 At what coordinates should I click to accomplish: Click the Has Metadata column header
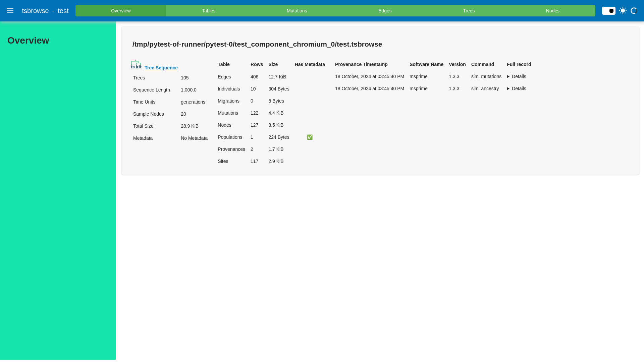(x=310, y=64)
